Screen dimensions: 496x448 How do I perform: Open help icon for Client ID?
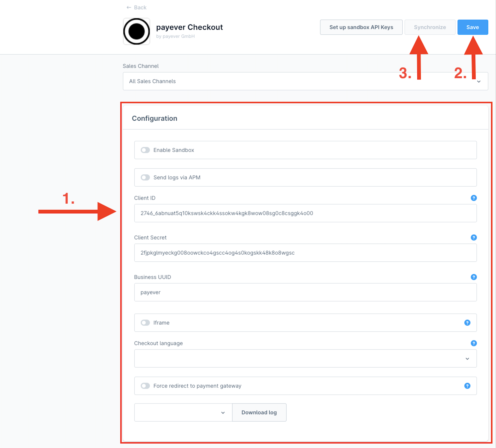pyautogui.click(x=474, y=198)
